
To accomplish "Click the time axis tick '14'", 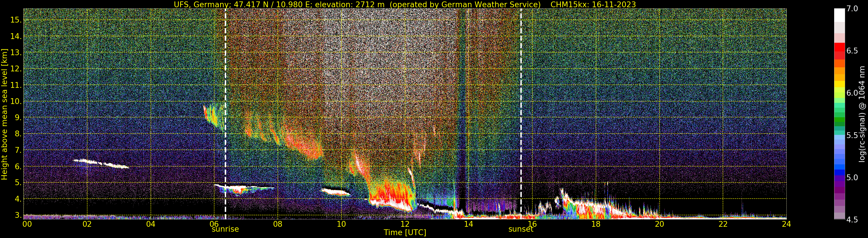I will pyautogui.click(x=468, y=224).
